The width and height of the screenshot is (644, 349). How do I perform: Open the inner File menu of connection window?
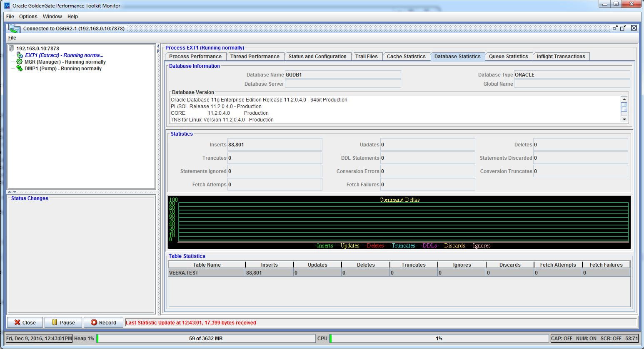pyautogui.click(x=12, y=38)
